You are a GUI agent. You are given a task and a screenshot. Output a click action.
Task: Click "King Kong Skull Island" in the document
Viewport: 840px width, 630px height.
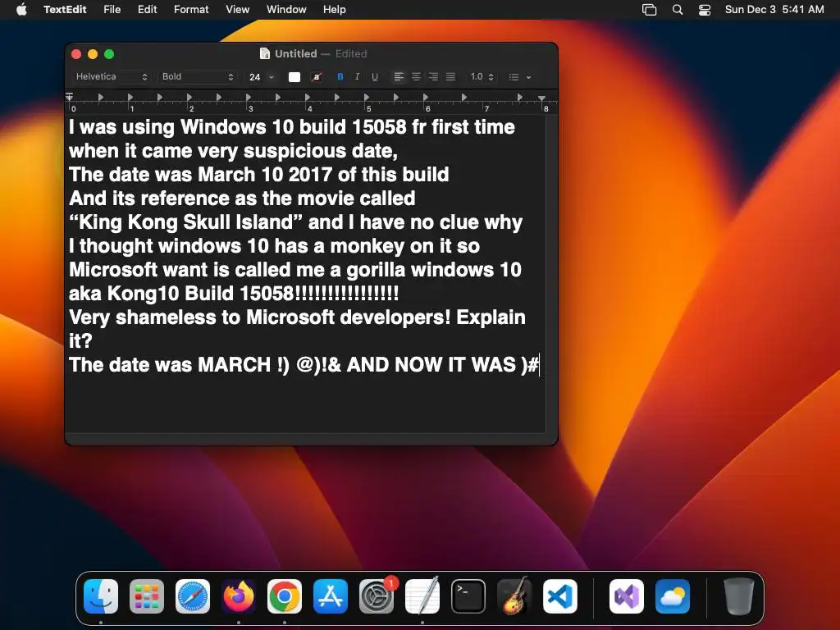coord(185,222)
